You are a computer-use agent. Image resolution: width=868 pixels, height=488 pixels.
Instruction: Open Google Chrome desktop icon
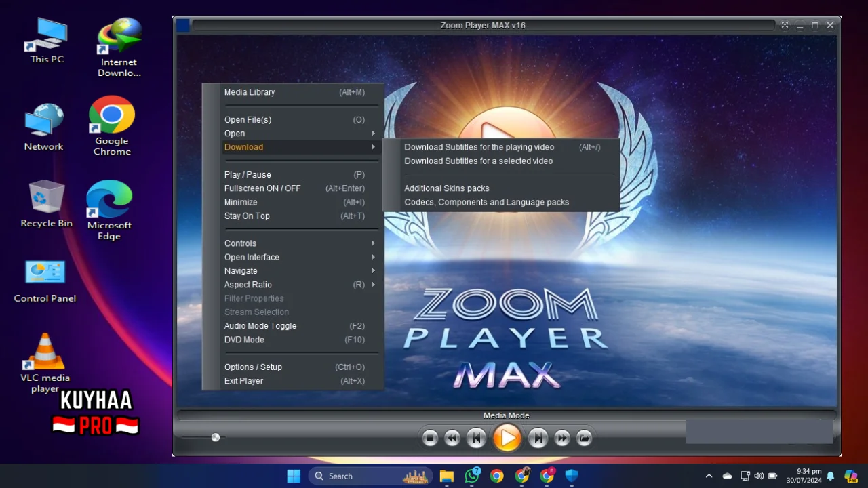tap(112, 126)
